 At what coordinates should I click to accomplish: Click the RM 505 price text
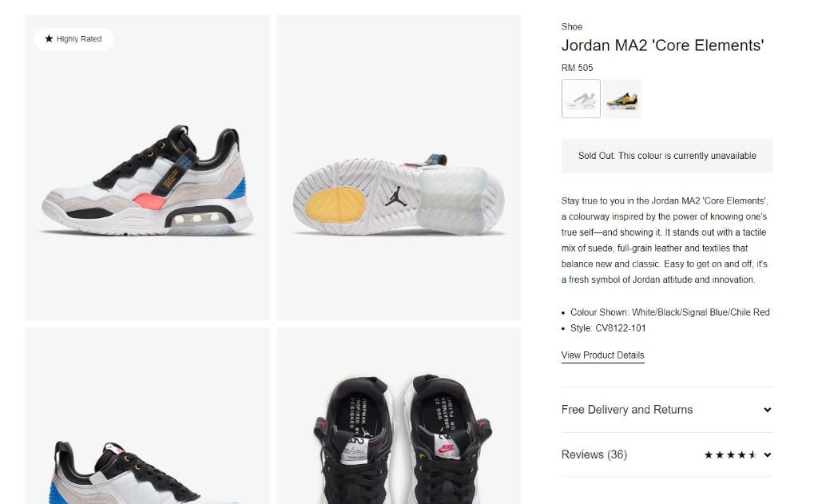pos(577,68)
